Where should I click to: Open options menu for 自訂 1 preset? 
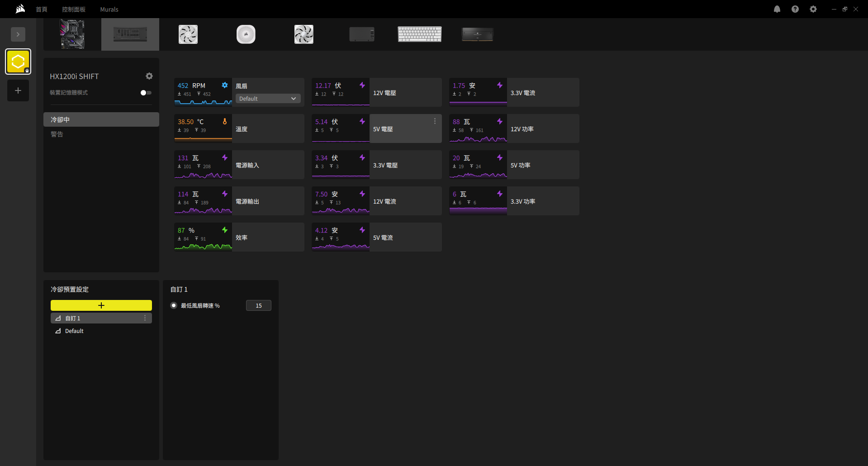pyautogui.click(x=145, y=318)
